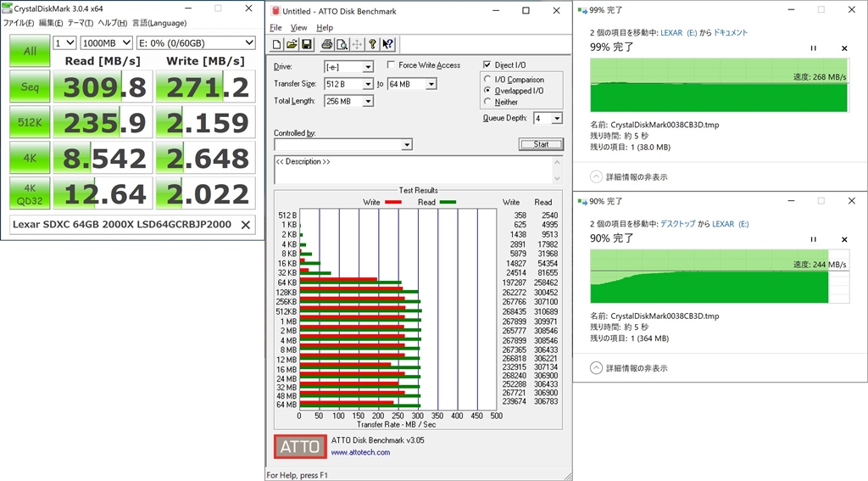868x481 pixels.
Task: Open CrystalDiskMark 1000MB test size dropdown
Action: pyautogui.click(x=106, y=42)
